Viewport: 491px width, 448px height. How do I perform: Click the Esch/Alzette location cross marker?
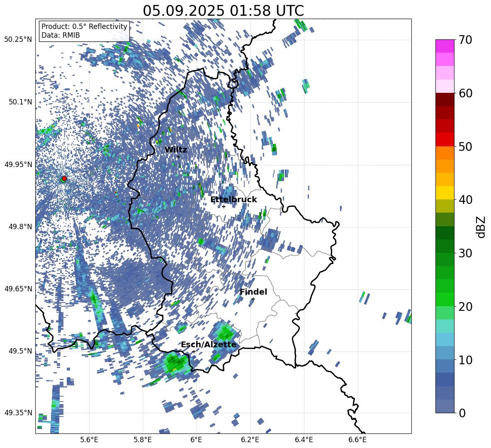(194, 351)
